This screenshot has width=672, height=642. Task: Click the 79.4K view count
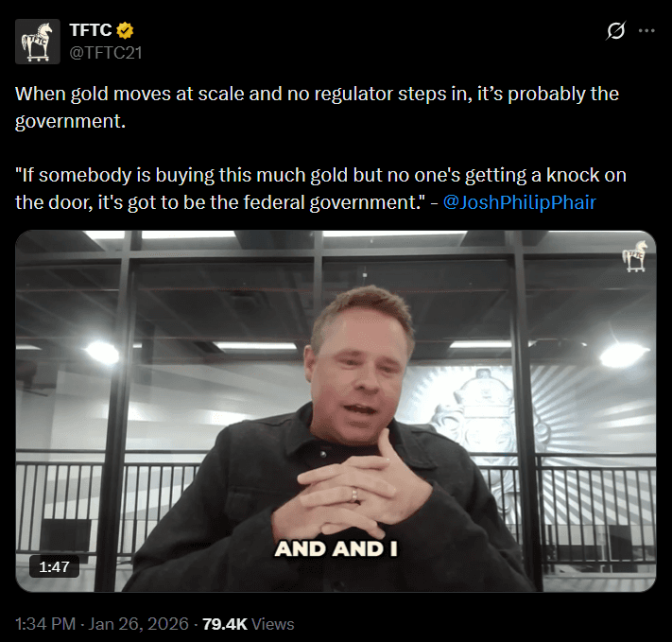click(x=225, y=624)
